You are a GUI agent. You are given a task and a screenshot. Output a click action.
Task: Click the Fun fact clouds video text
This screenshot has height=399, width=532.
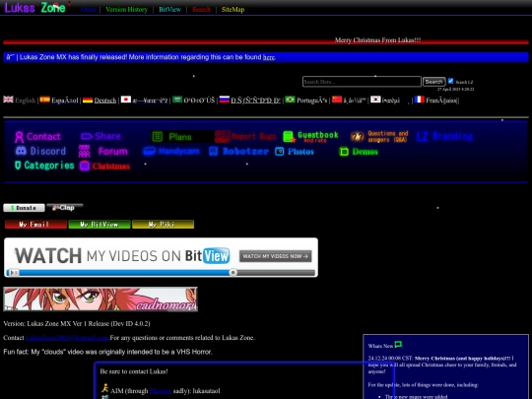tap(107, 352)
